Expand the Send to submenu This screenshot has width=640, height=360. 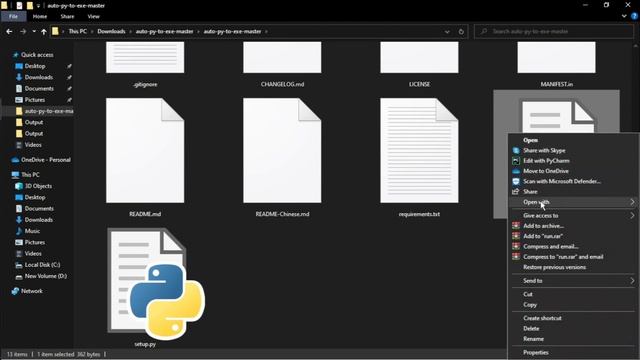(573, 281)
